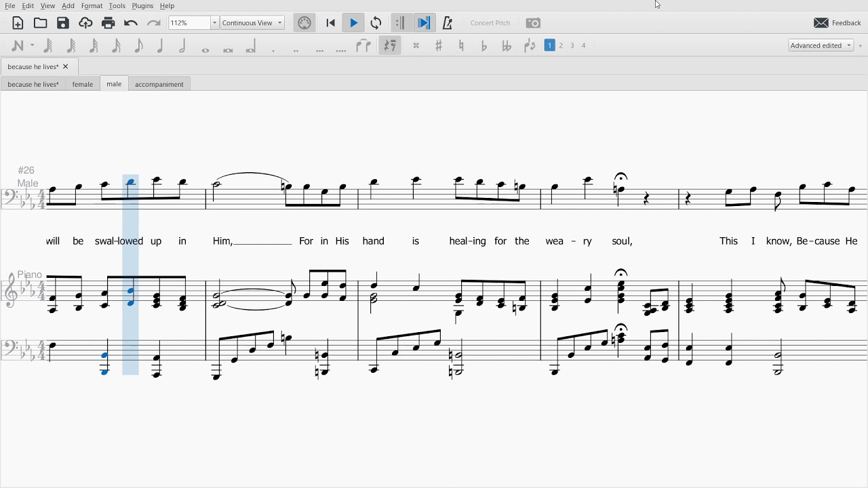The image size is (868, 488).
Task: Expand the note input mode dropdown arrow
Action: click(x=32, y=45)
